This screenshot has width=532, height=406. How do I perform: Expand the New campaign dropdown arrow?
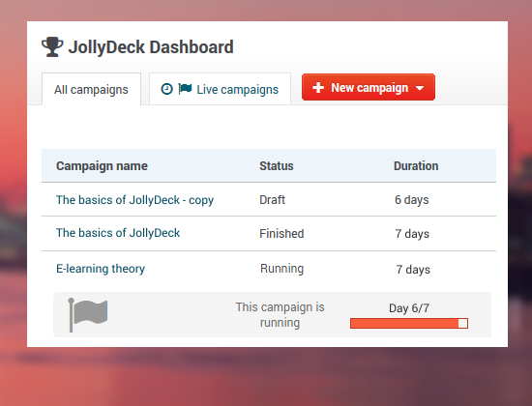(420, 88)
